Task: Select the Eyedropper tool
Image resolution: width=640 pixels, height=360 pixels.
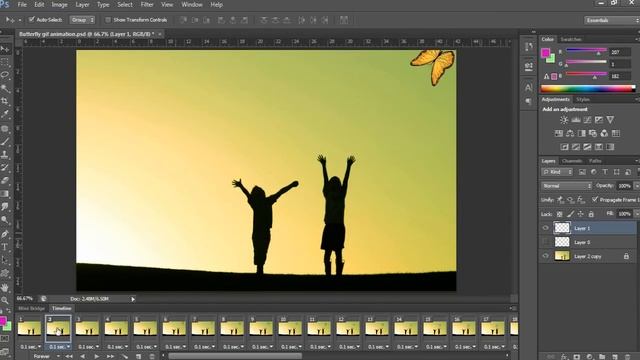Action: point(5,114)
